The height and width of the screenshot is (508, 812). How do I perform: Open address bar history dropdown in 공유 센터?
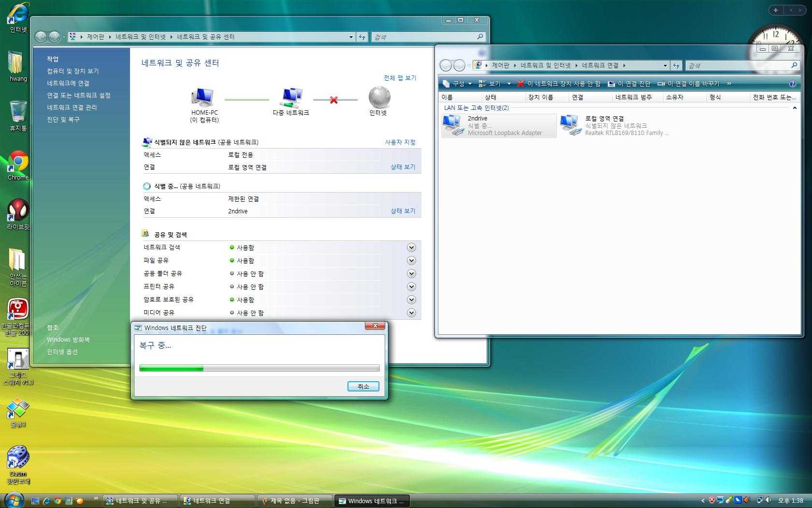pos(351,37)
